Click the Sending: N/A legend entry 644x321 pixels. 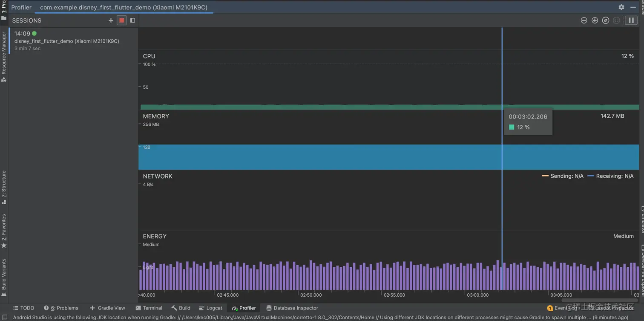[x=563, y=176]
